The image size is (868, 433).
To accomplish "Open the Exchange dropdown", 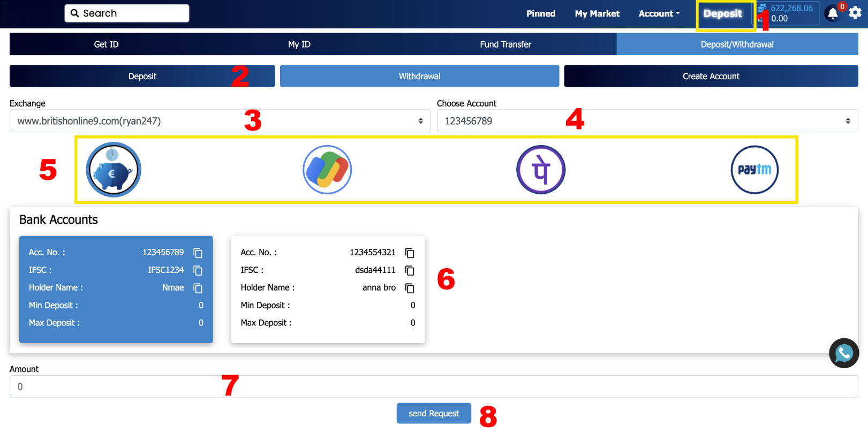I will click(220, 121).
